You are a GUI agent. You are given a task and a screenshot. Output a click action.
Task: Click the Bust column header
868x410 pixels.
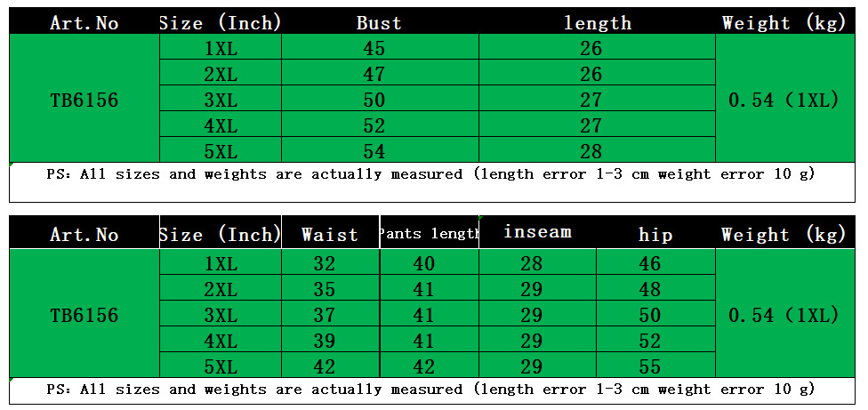tap(379, 23)
